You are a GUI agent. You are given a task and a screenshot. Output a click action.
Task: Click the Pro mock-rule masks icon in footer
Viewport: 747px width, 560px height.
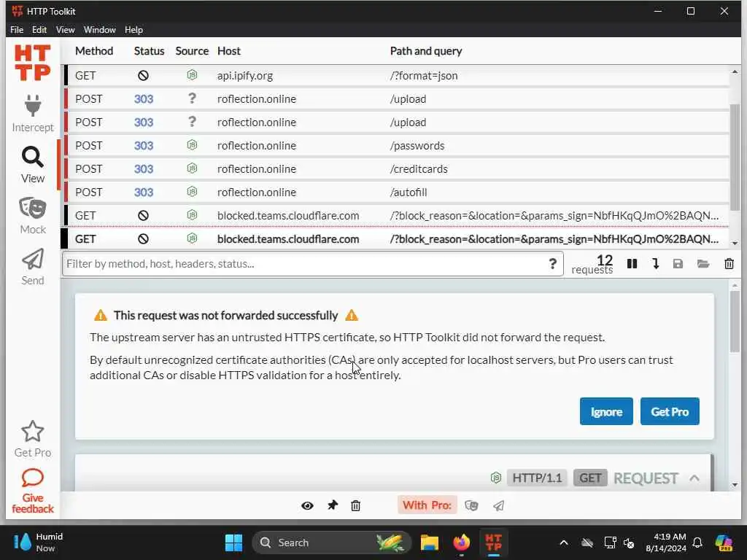click(x=471, y=506)
